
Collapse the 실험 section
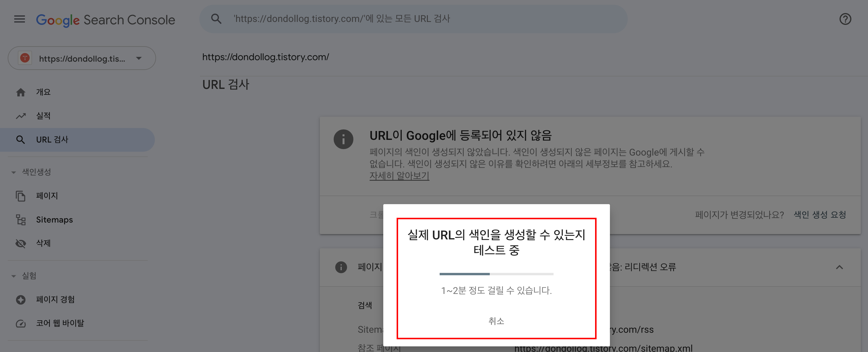[24, 276]
